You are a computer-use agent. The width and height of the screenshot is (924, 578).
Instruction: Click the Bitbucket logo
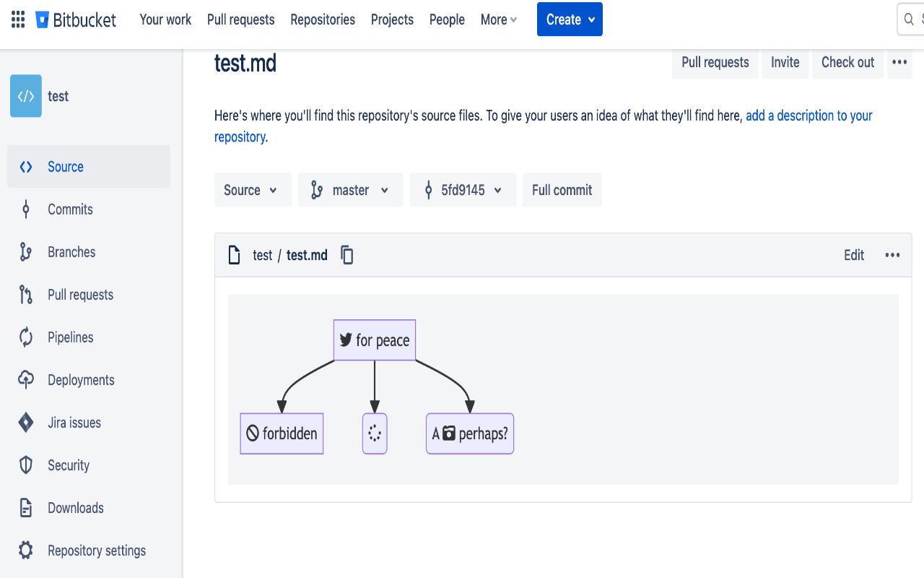pos(76,20)
